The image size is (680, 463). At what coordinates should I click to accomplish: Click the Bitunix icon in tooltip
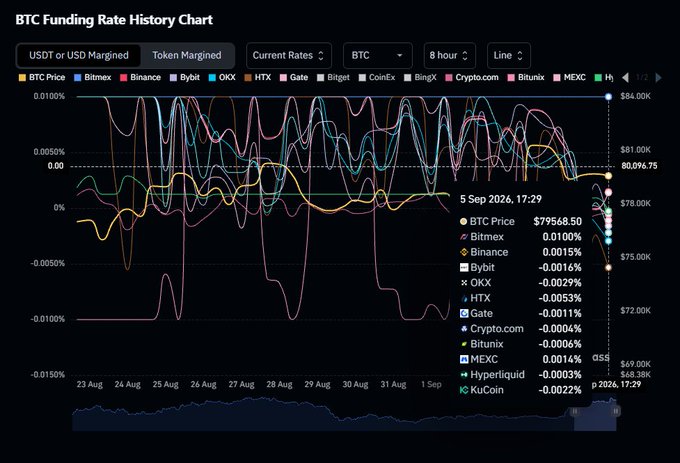pos(464,344)
